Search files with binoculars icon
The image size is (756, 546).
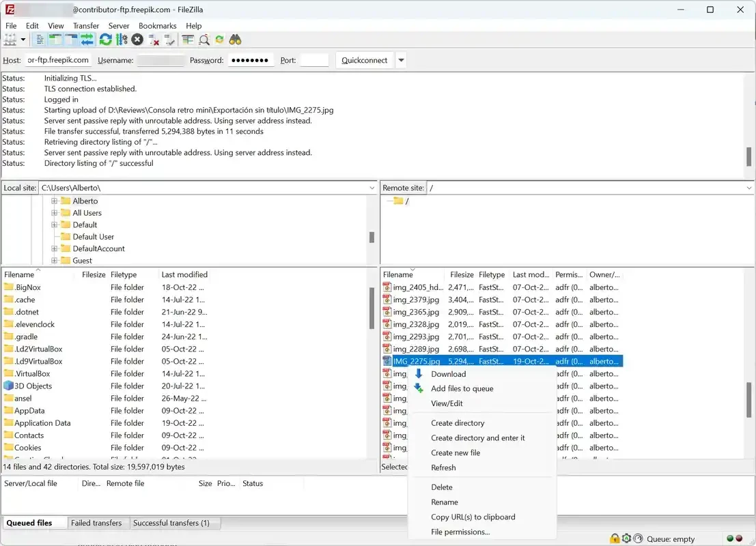click(x=236, y=40)
